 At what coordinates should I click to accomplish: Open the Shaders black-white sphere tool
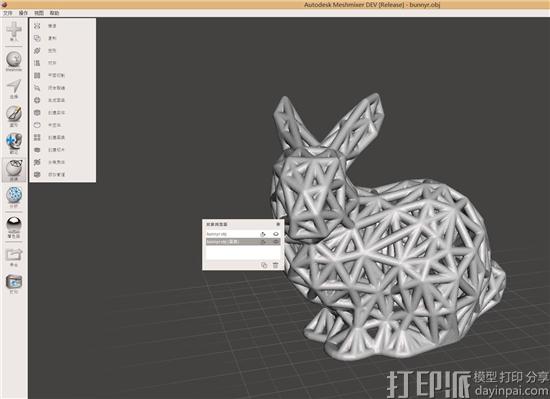pos(14,227)
